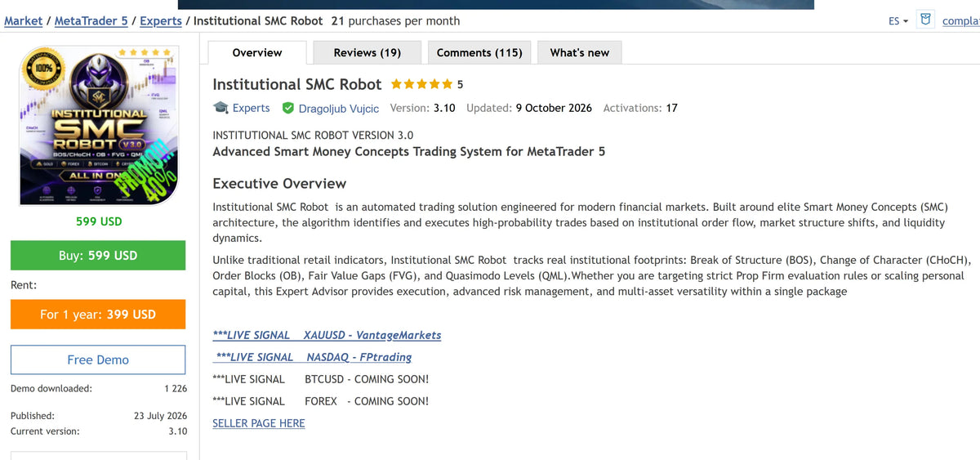Click the Buy: 599 USD button
The image size is (980, 460).
pos(98,256)
